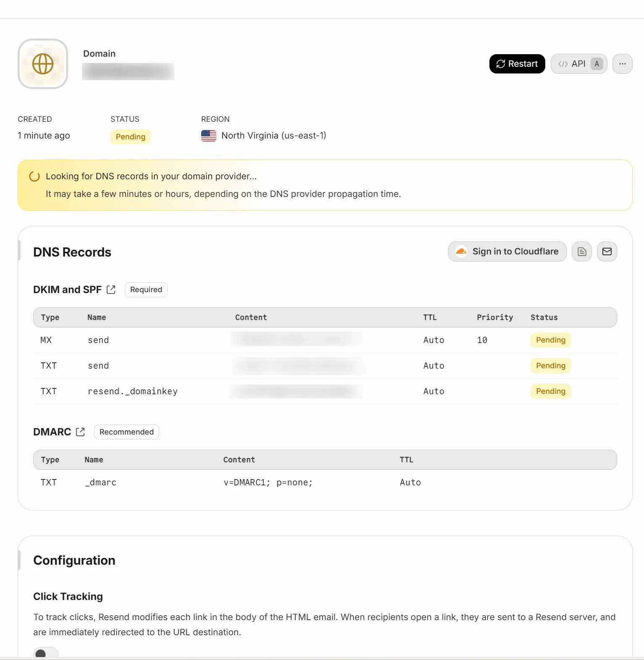Open DKIM and SPF external link icon
Viewport: 644px width, 660px height.
click(111, 290)
